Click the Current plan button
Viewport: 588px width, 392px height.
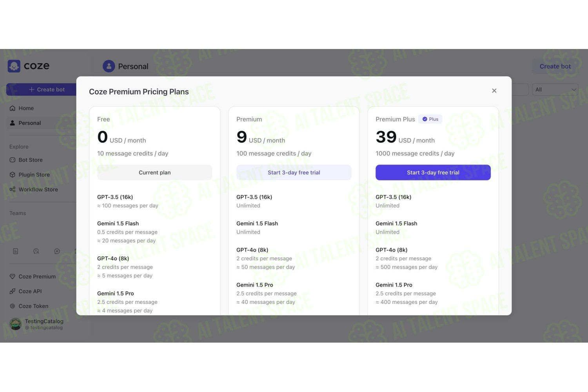[155, 172]
